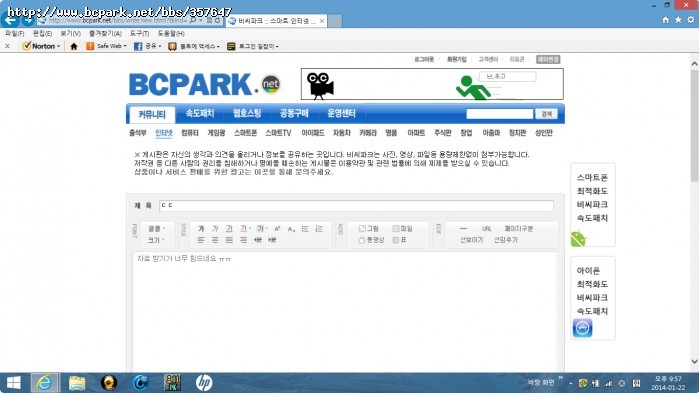Go to the 스마트폰 board link

pos(246,133)
